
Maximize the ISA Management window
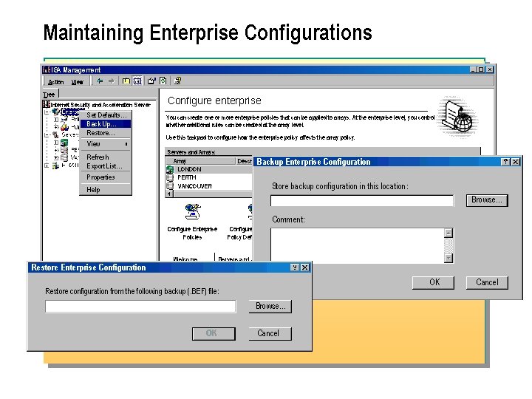(x=481, y=69)
